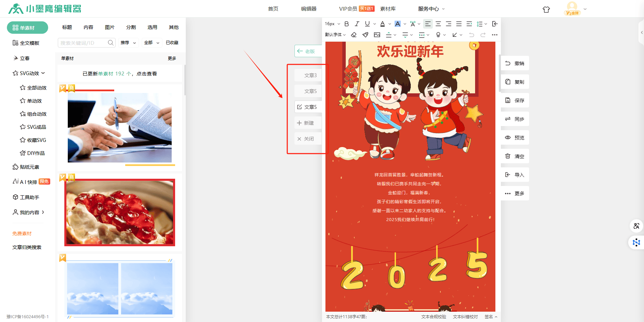The image size is (644, 322).
Task: Open the font color swatch picker
Action: pyautogui.click(x=389, y=24)
